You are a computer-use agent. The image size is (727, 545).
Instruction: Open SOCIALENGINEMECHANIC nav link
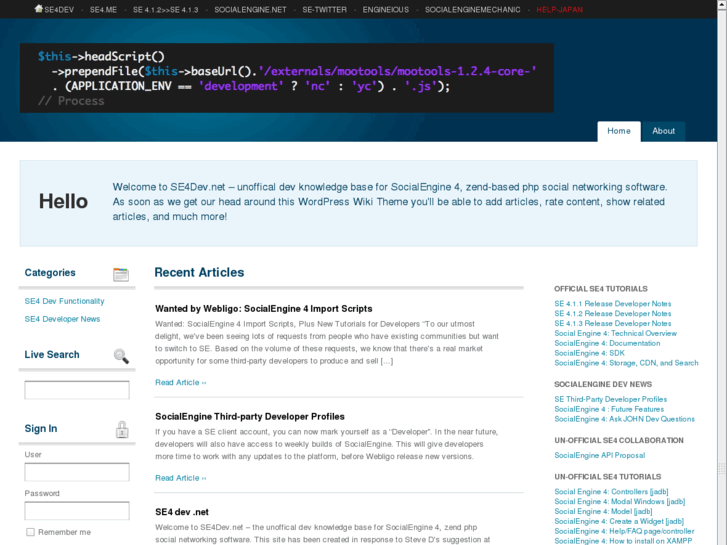pos(472,9)
